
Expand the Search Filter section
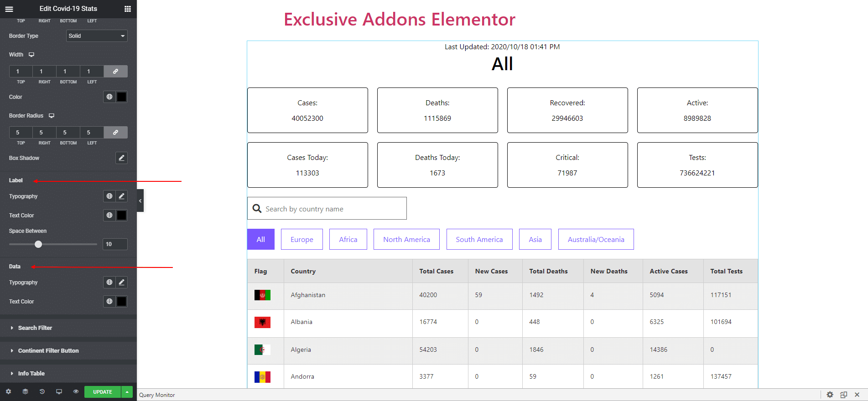68,328
